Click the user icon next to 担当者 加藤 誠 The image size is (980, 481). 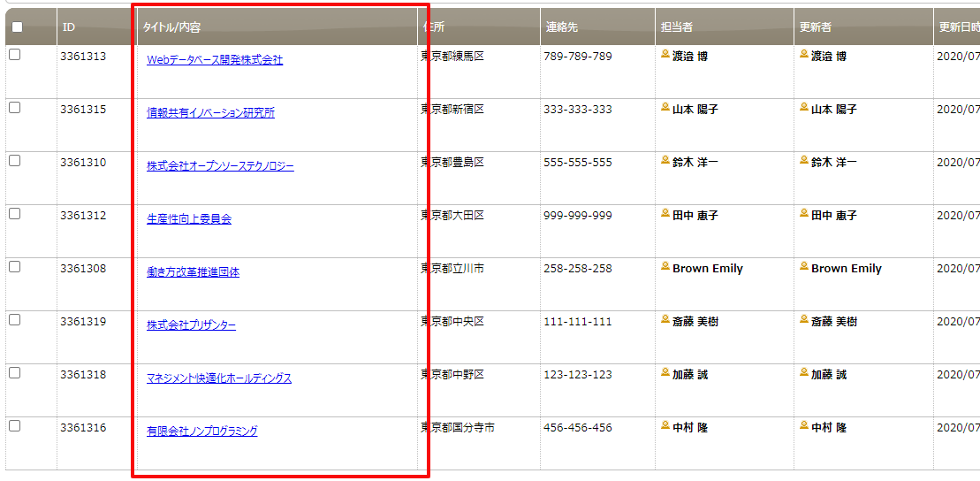[665, 373]
